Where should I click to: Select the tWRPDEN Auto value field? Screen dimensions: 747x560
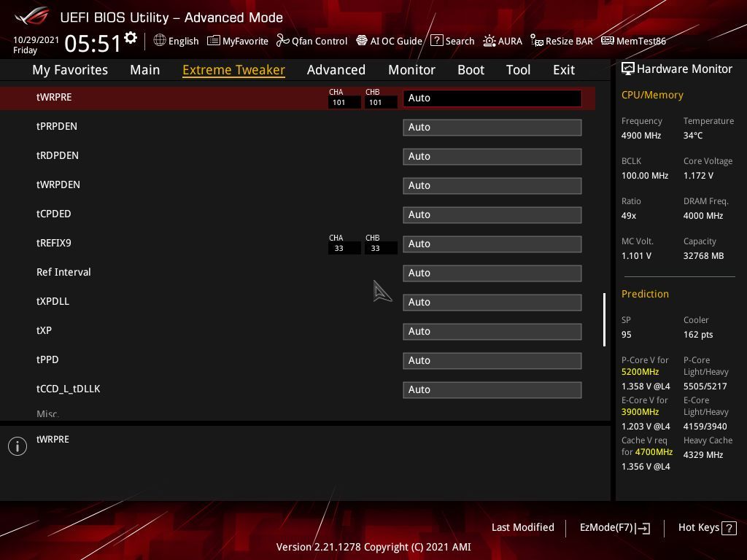[x=492, y=186]
